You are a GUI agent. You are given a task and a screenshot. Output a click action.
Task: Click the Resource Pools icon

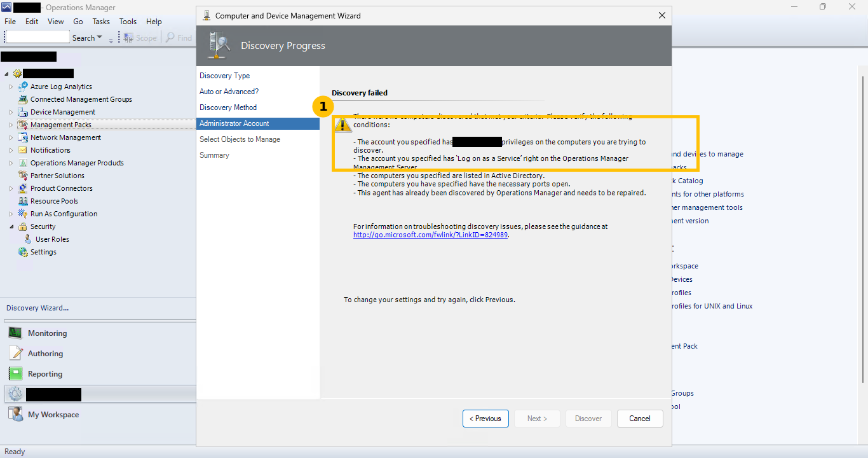pyautogui.click(x=24, y=201)
